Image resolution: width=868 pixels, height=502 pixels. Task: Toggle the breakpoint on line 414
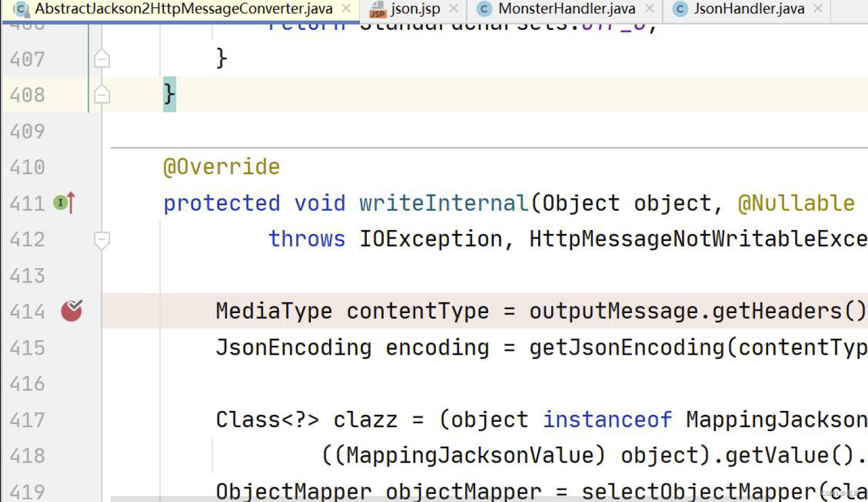(71, 310)
